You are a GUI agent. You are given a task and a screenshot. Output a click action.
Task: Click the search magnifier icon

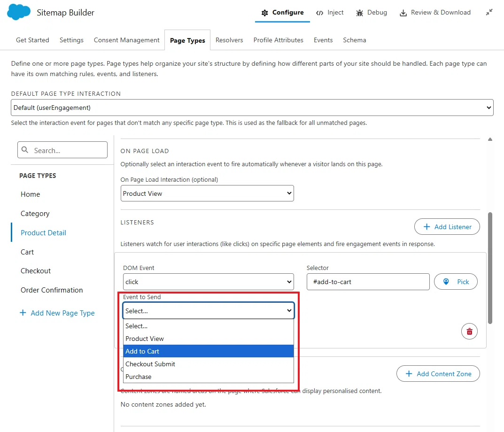25,150
